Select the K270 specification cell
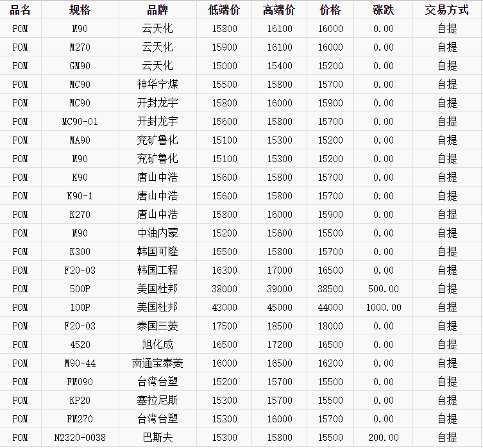 coord(80,215)
